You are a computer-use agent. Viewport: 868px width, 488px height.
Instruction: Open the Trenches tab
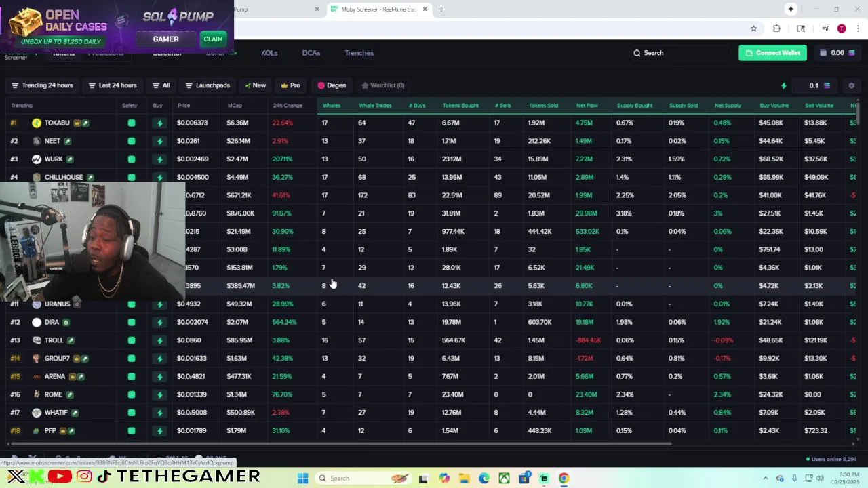click(359, 53)
